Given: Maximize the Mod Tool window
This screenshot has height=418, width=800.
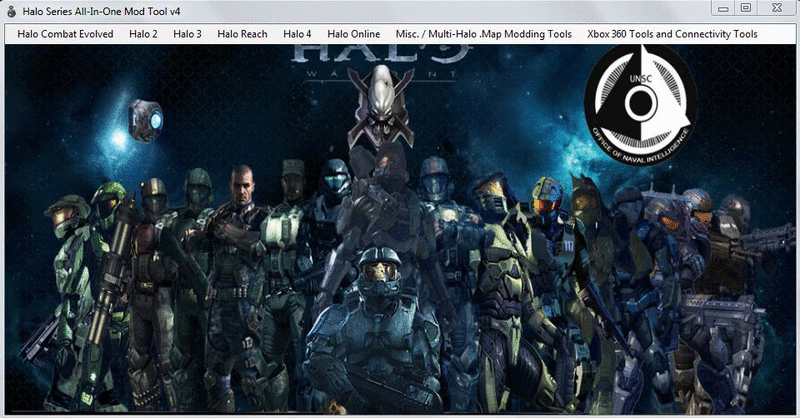Looking at the screenshot, I should click(746, 8).
